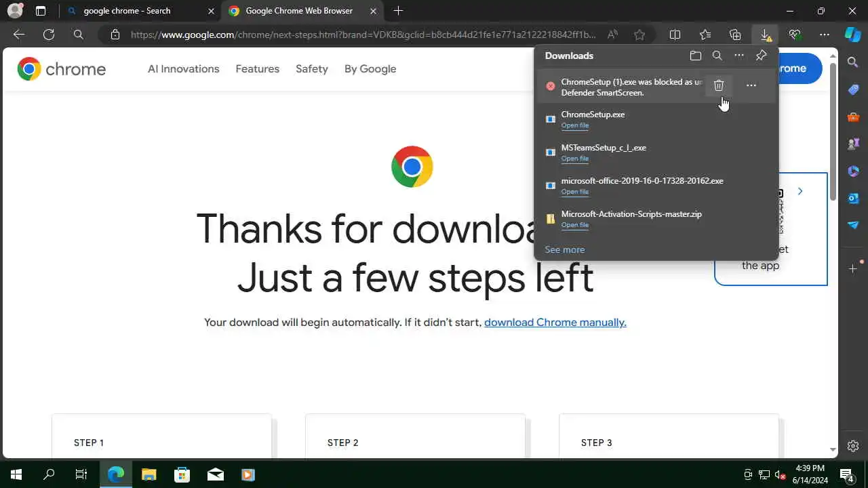Select MSTeamsSetup_c_l_.exe file name
868x488 pixels.
coord(604,148)
